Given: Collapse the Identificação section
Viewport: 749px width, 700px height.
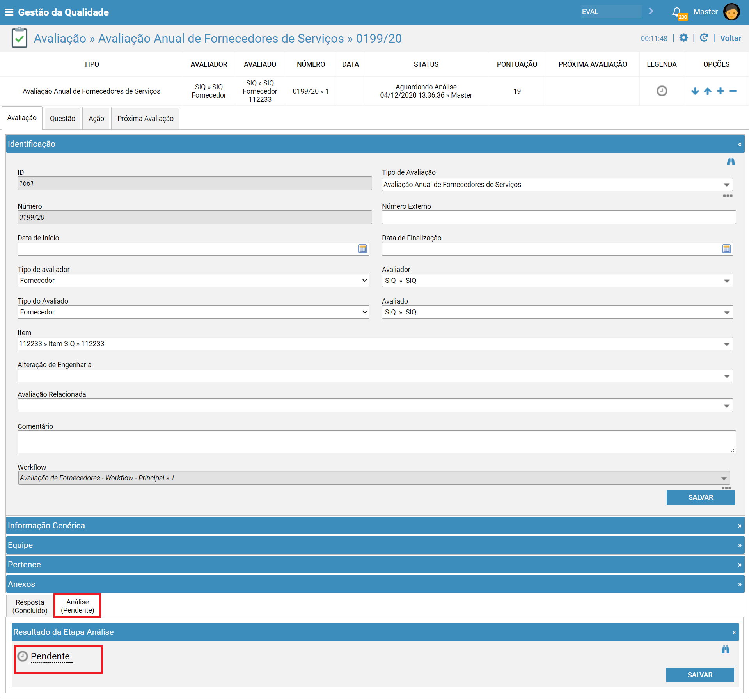Looking at the screenshot, I should tap(739, 144).
